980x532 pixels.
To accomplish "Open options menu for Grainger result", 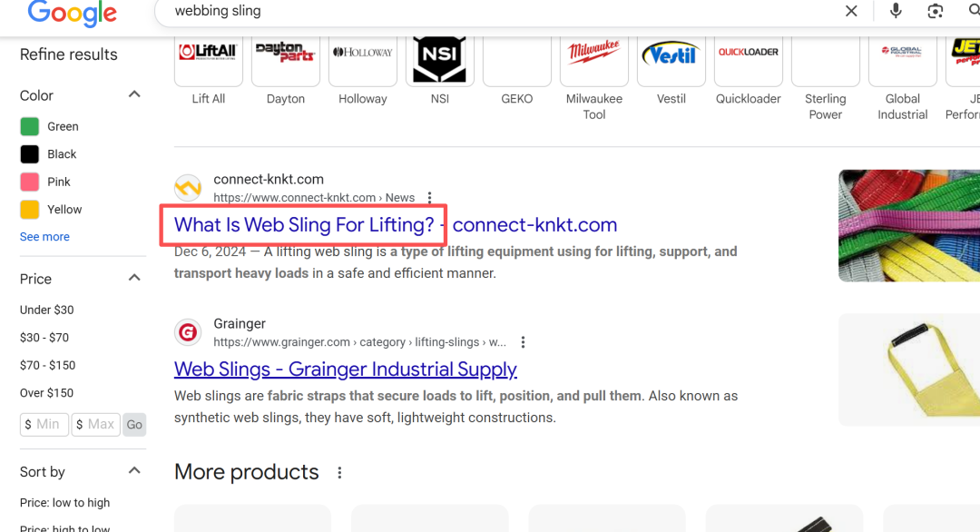I will click(x=524, y=342).
